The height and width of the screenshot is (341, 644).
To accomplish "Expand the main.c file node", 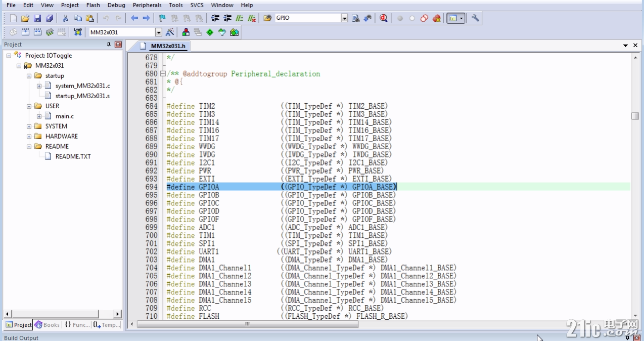I will pyautogui.click(x=39, y=116).
